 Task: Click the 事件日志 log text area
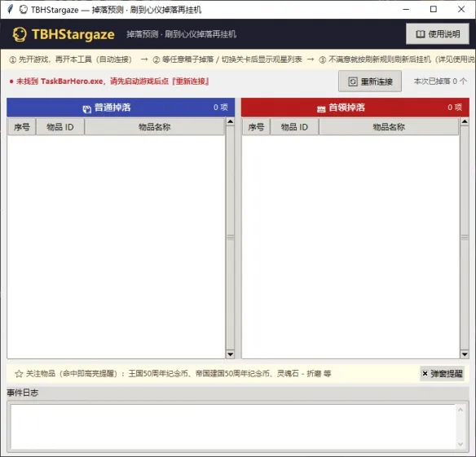click(x=233, y=426)
